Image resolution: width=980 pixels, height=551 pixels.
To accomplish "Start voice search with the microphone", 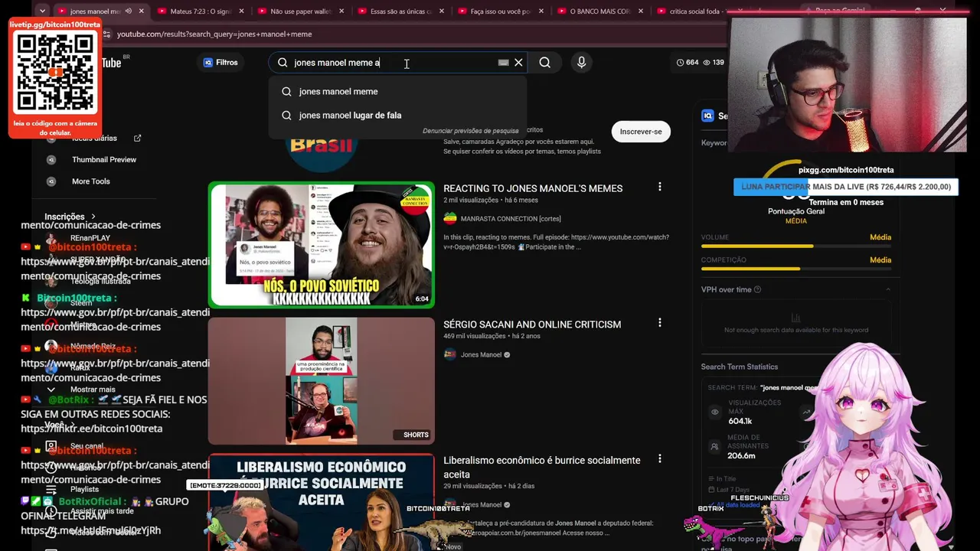I will [582, 63].
